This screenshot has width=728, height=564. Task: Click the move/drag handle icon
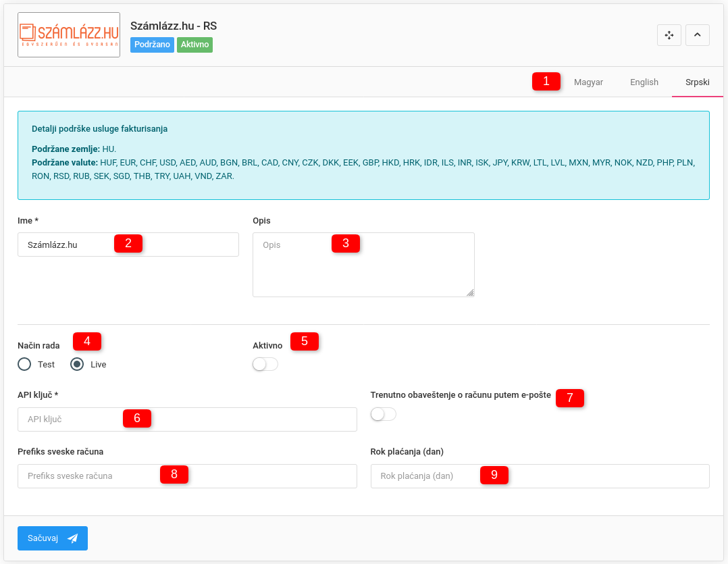[669, 35]
